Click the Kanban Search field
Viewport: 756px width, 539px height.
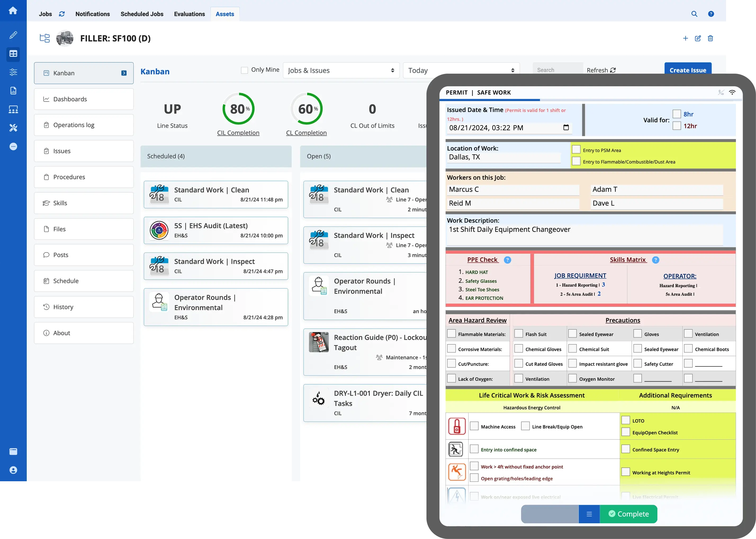click(558, 70)
